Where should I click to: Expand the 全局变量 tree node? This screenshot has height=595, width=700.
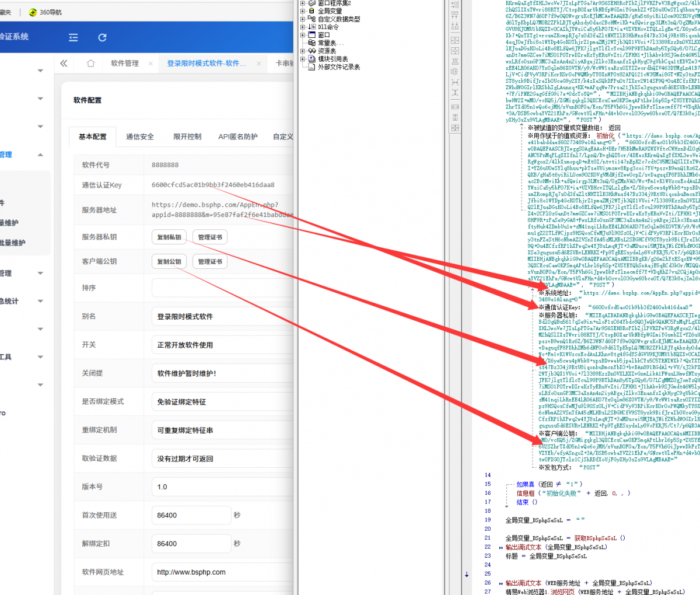coord(303,10)
